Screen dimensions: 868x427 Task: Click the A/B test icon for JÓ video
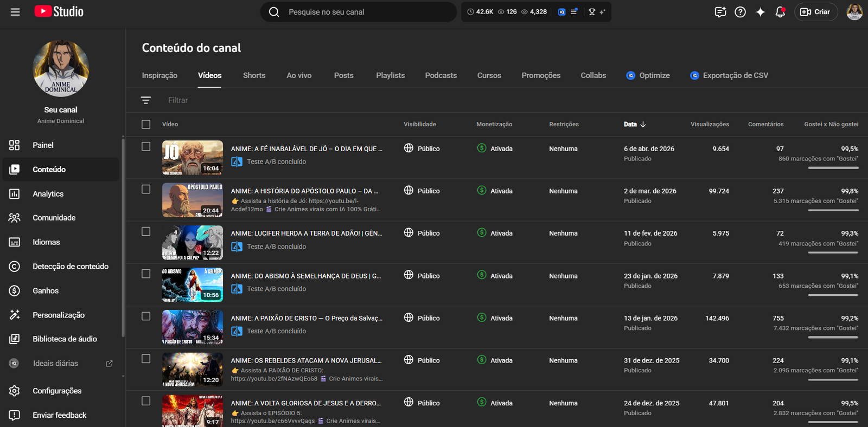pos(237,161)
